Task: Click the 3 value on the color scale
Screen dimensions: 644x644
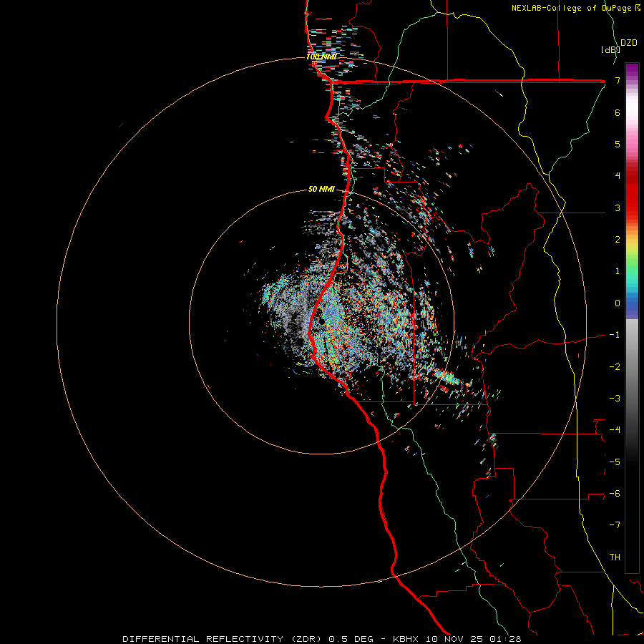Action: point(618,208)
